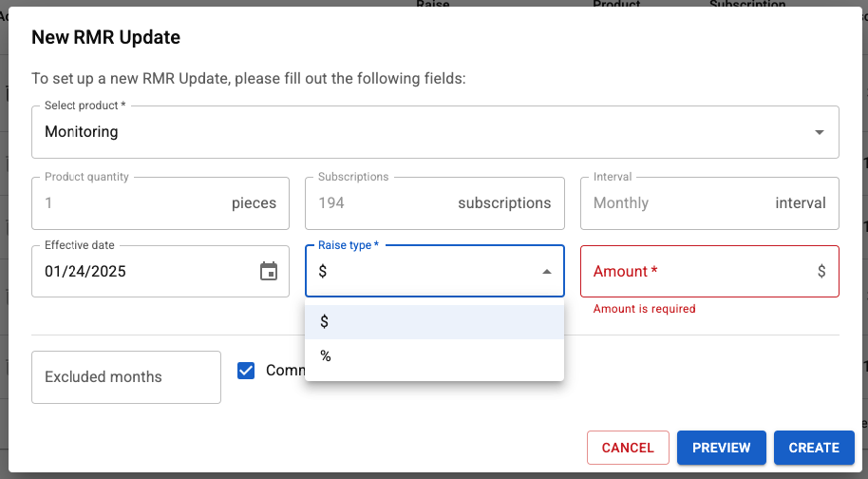Focus the Amount input field
This screenshot has height=479, width=868.
coord(698,272)
